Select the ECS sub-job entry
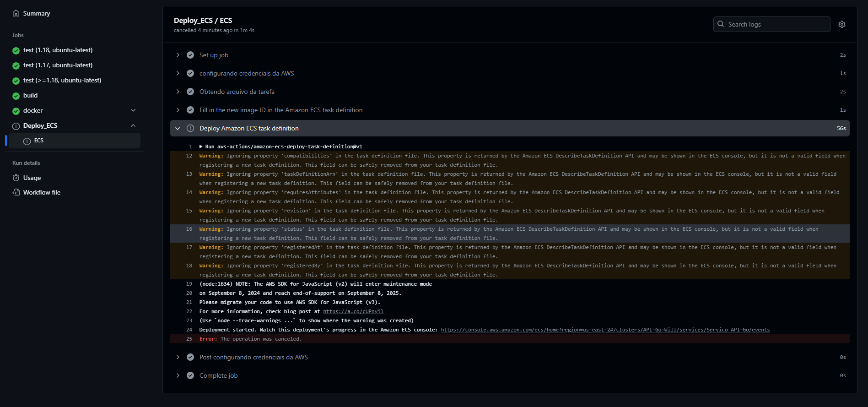The height and width of the screenshot is (407, 868). pos(75,141)
